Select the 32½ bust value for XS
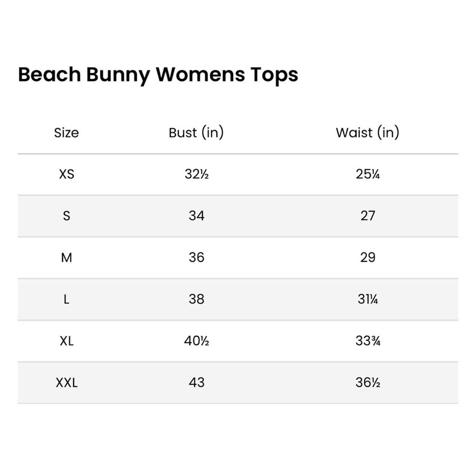 coord(196,174)
